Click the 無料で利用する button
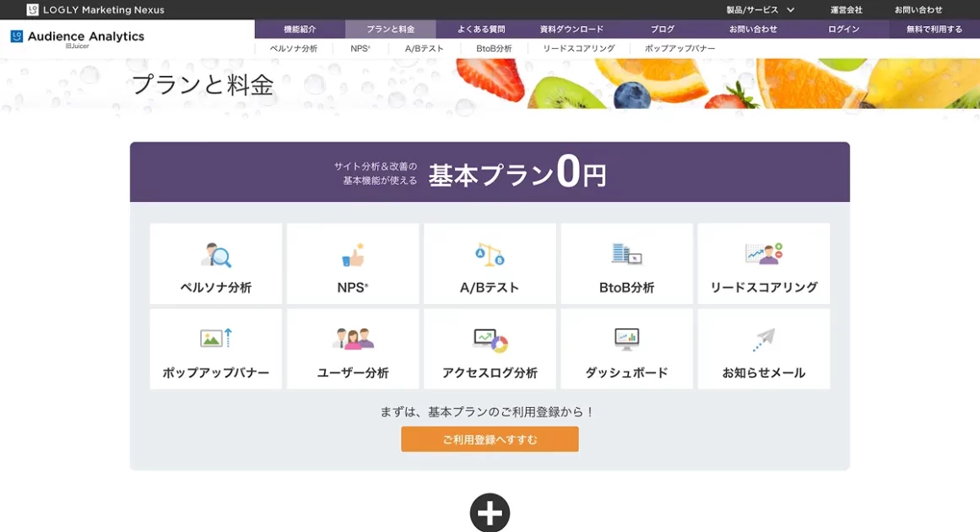The height and width of the screenshot is (532, 980). [x=934, y=30]
